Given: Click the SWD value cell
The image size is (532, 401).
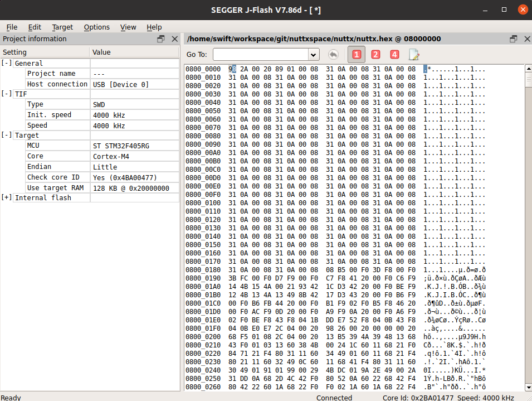Looking at the screenshot, I should pos(134,105).
